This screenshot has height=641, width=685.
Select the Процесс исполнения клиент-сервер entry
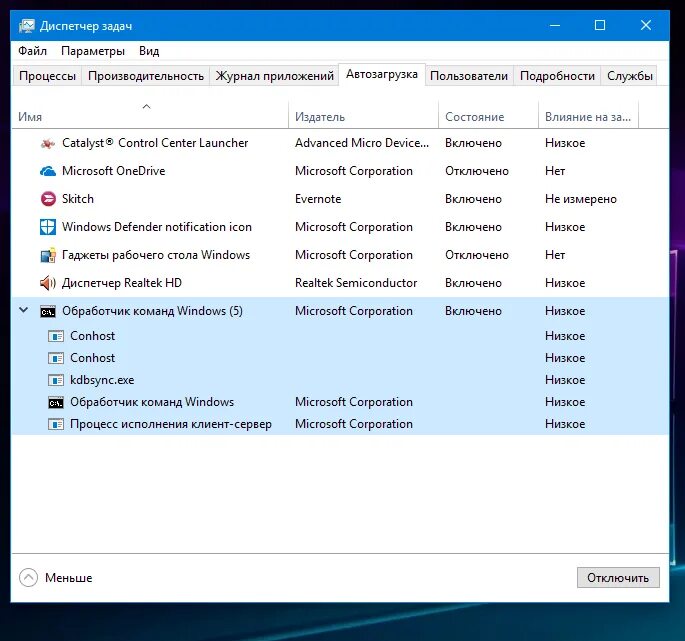[171, 424]
